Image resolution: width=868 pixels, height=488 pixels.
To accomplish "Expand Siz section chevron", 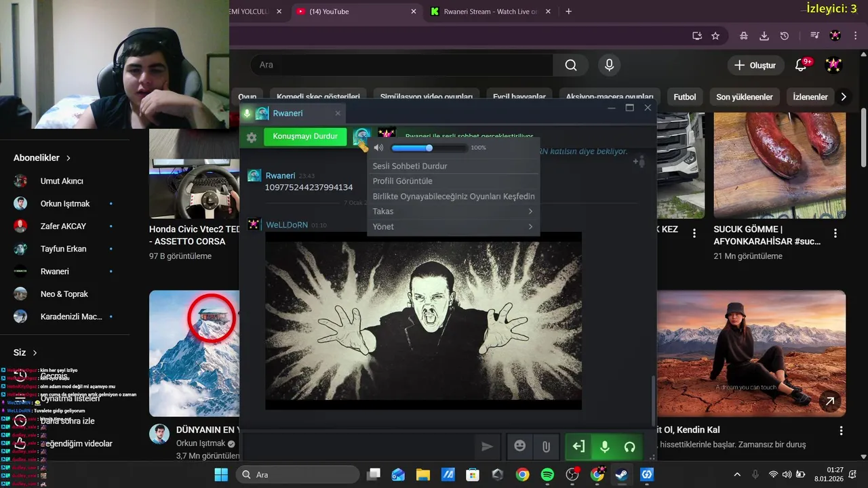I will [35, 352].
